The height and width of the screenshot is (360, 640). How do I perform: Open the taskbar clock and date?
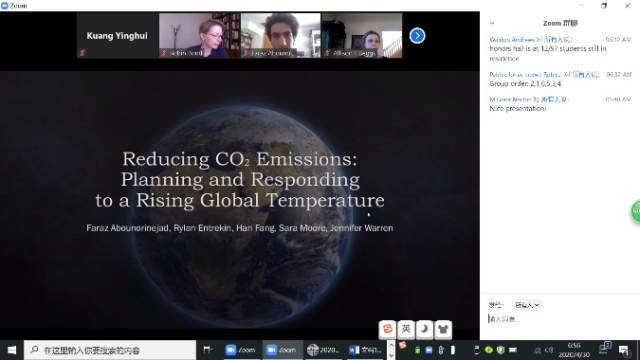point(574,350)
